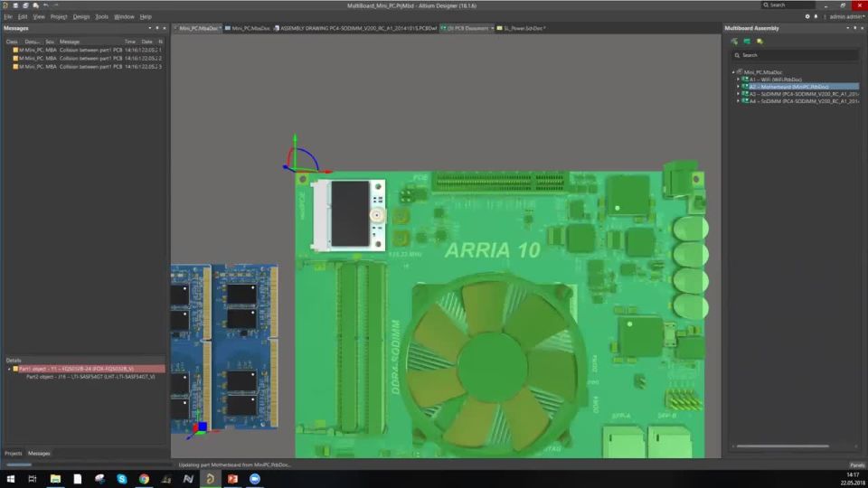Screen dimensions: 868x488
Task: Open Skype from taskbar
Action: tap(122, 479)
